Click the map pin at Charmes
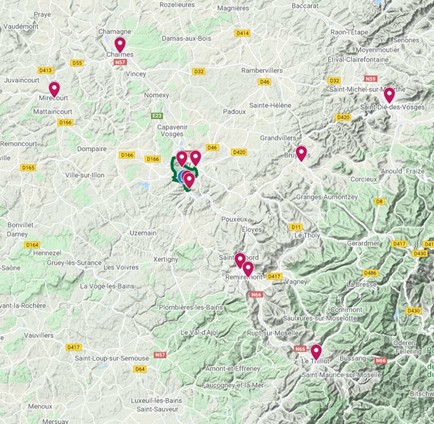434x424 pixels. click(120, 45)
